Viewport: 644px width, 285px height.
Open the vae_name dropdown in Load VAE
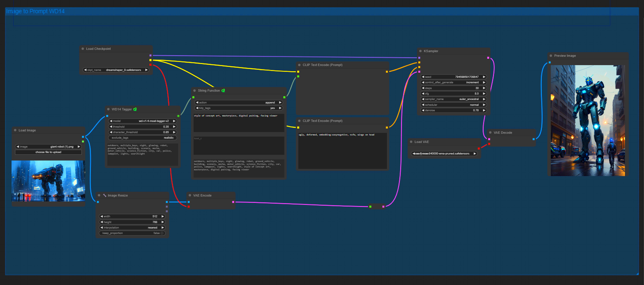[444, 154]
